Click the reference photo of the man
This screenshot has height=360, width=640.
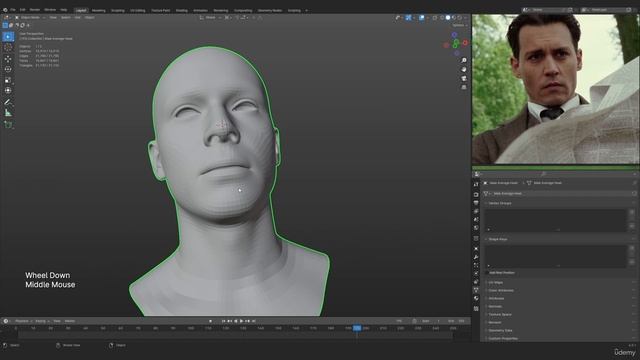pyautogui.click(x=556, y=89)
